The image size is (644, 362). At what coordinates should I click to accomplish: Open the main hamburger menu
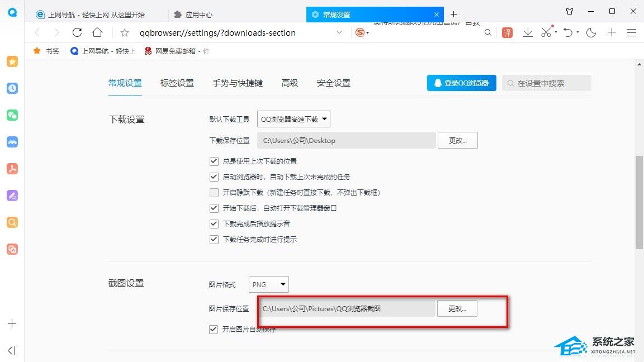(632, 32)
